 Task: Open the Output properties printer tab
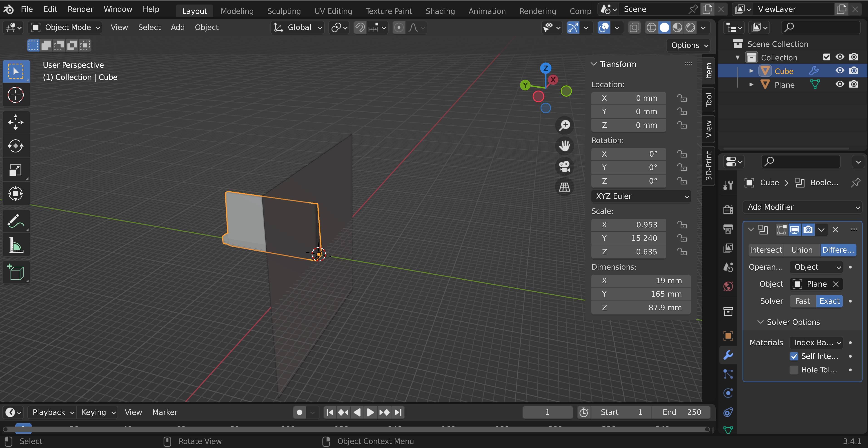tap(728, 229)
